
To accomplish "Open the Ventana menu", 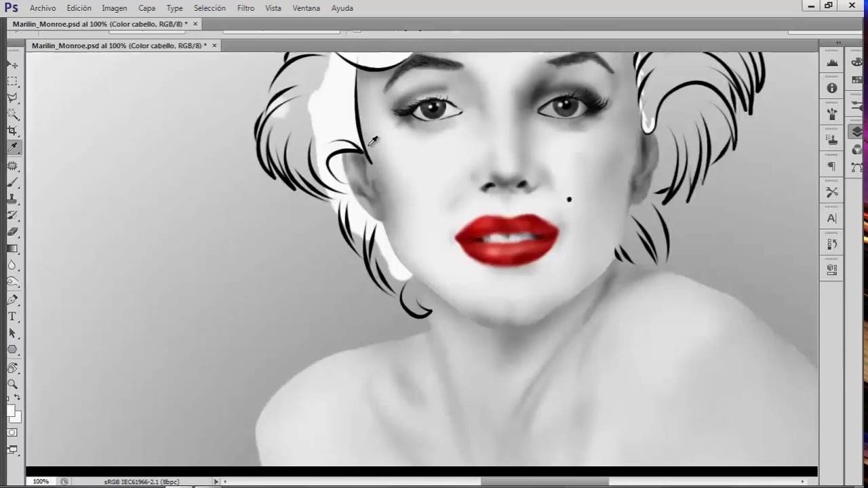I will pyautogui.click(x=307, y=8).
